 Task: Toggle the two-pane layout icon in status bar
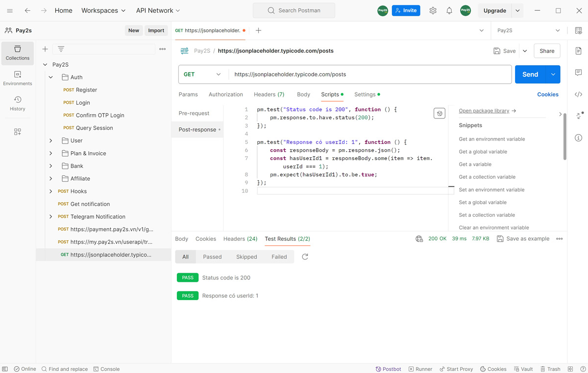[570, 369]
